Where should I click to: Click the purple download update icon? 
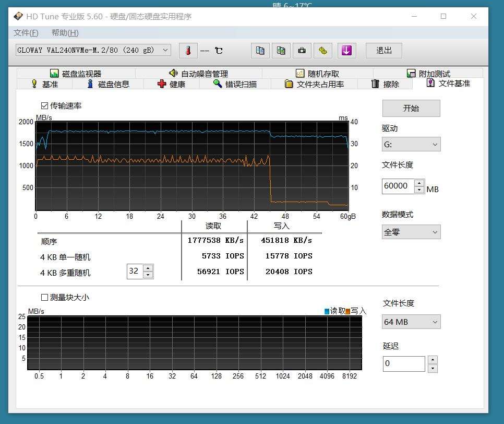346,50
